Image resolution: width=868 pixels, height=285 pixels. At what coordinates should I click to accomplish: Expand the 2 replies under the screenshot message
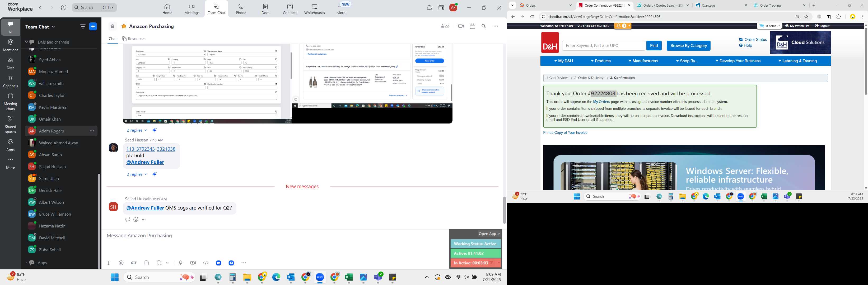[137, 130]
